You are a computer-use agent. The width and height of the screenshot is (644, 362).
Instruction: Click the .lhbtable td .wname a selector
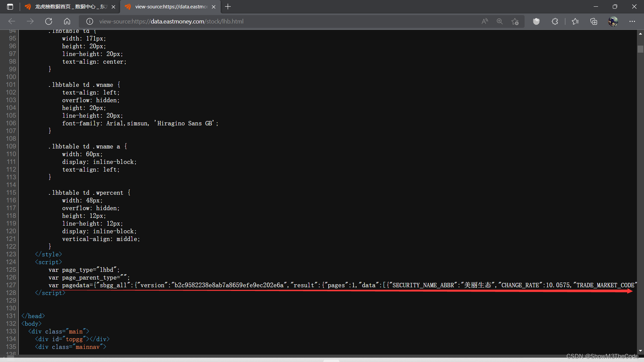click(88, 146)
